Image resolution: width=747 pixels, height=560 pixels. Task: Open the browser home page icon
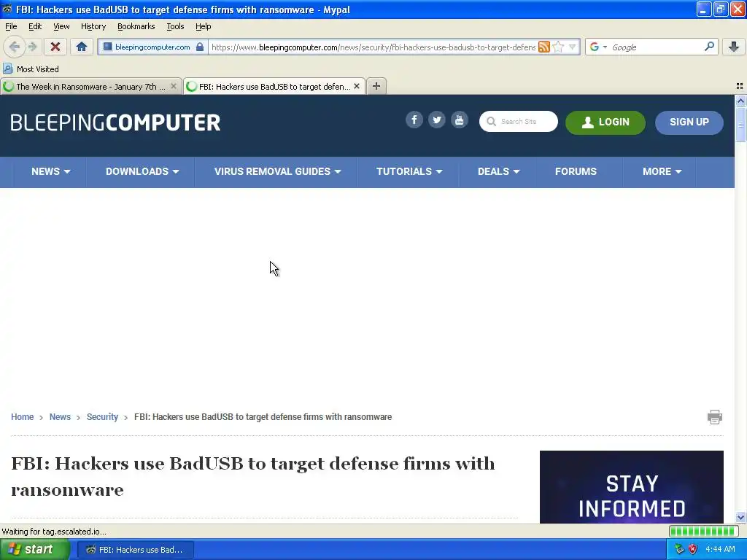point(82,47)
